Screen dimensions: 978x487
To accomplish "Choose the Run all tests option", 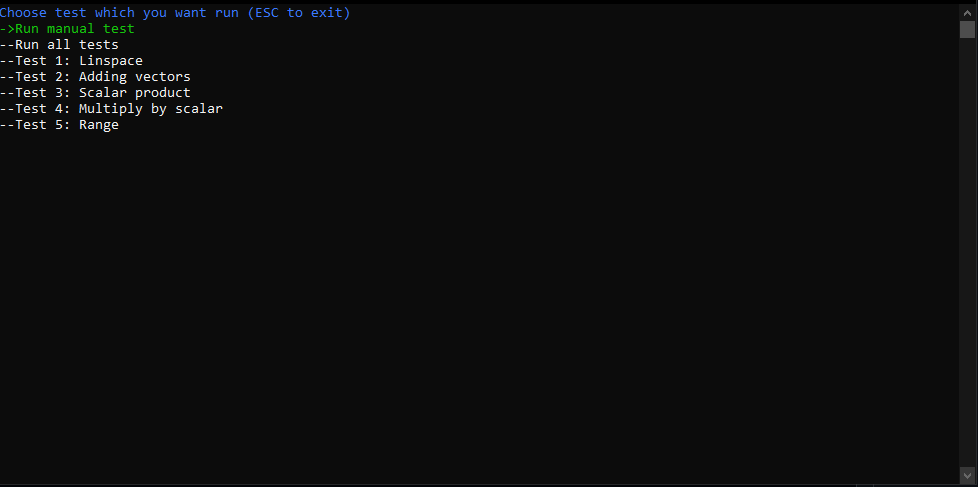I will (59, 45).
